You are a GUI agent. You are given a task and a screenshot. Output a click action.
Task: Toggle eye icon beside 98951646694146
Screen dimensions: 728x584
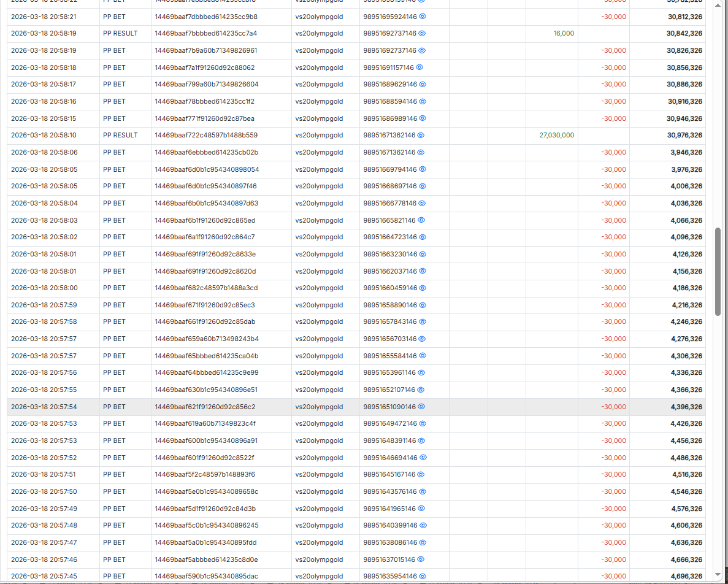[x=423, y=457]
